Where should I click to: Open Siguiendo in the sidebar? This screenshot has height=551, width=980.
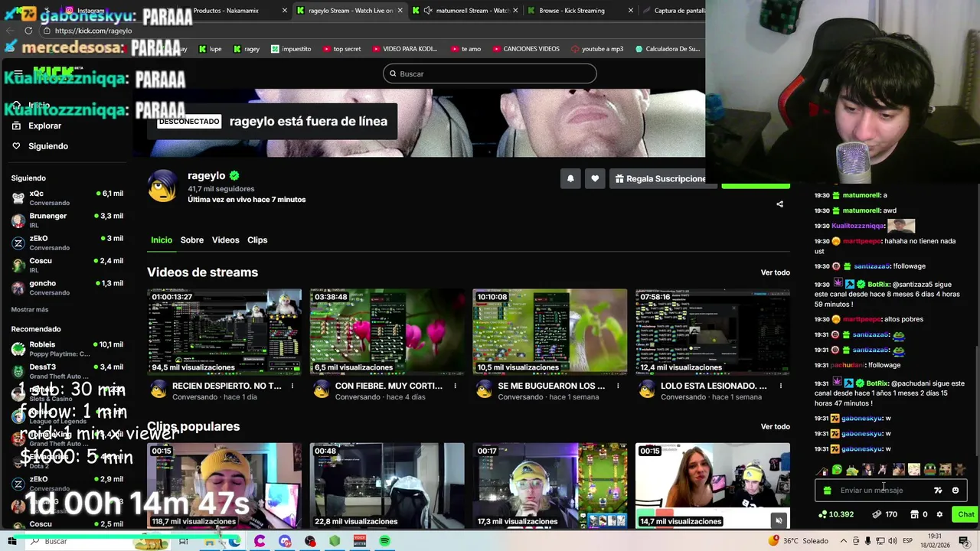point(48,146)
